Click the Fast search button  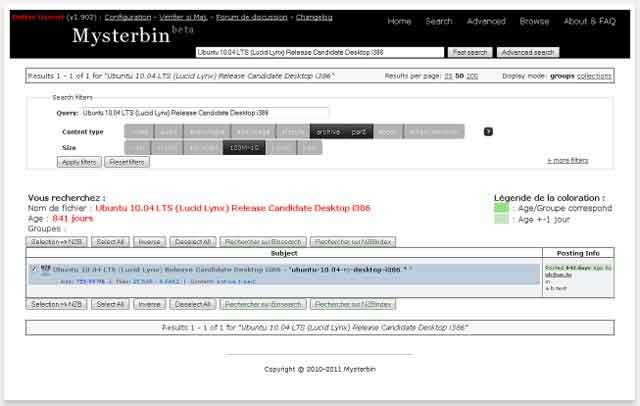470,52
